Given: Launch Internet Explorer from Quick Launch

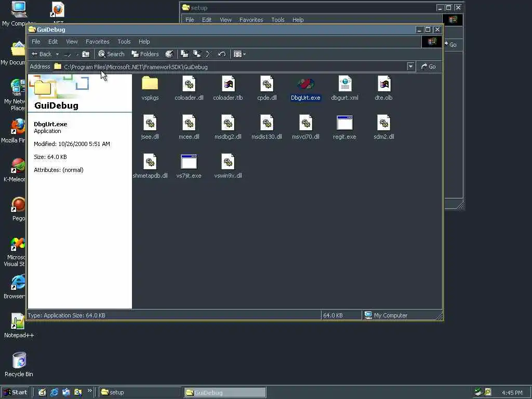Looking at the screenshot, I should tap(54, 392).
